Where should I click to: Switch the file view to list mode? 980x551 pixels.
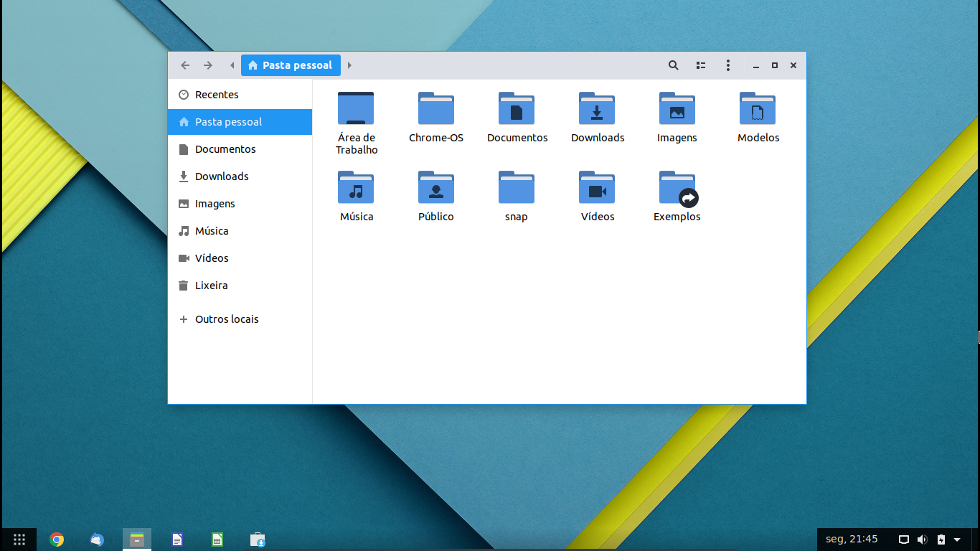[700, 65]
